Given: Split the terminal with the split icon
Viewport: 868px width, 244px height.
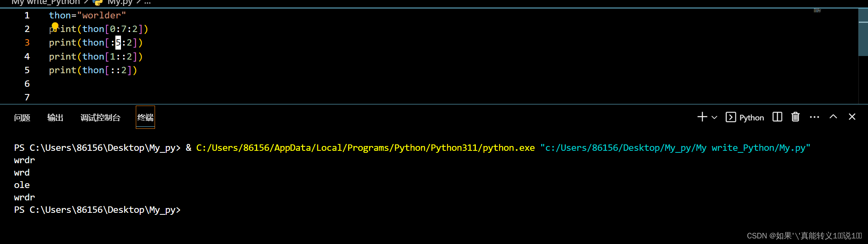Looking at the screenshot, I should tap(777, 117).
